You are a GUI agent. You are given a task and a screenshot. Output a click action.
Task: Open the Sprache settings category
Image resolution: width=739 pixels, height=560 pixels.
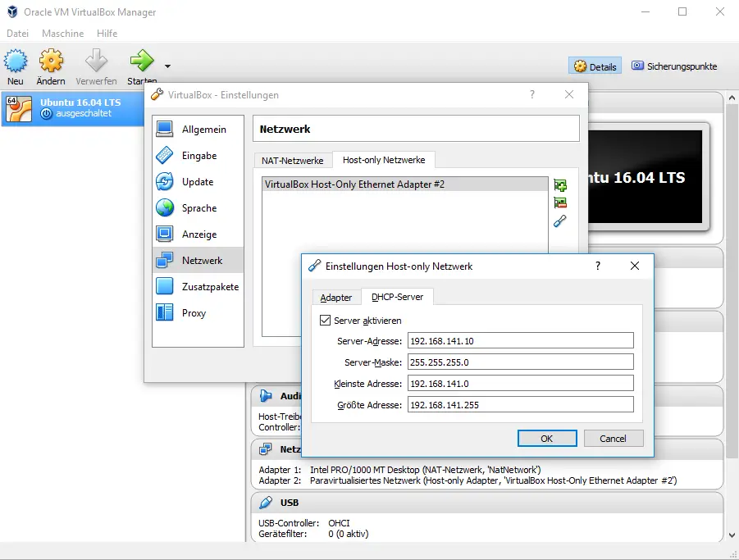pos(198,207)
